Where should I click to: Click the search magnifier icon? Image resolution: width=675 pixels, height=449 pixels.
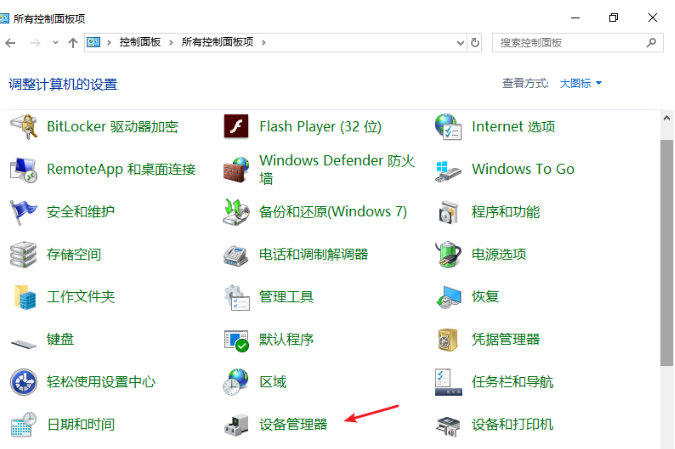pos(651,43)
